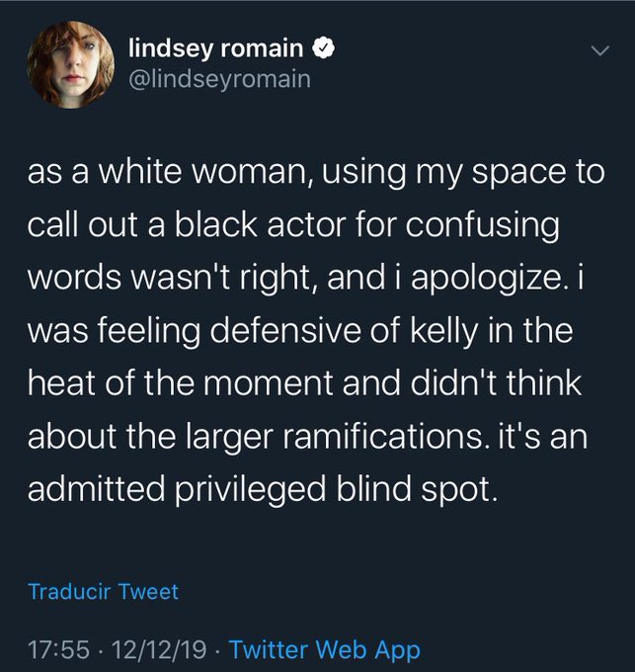Click the @lindseyromain handle
635x672 pixels.
coord(220,78)
